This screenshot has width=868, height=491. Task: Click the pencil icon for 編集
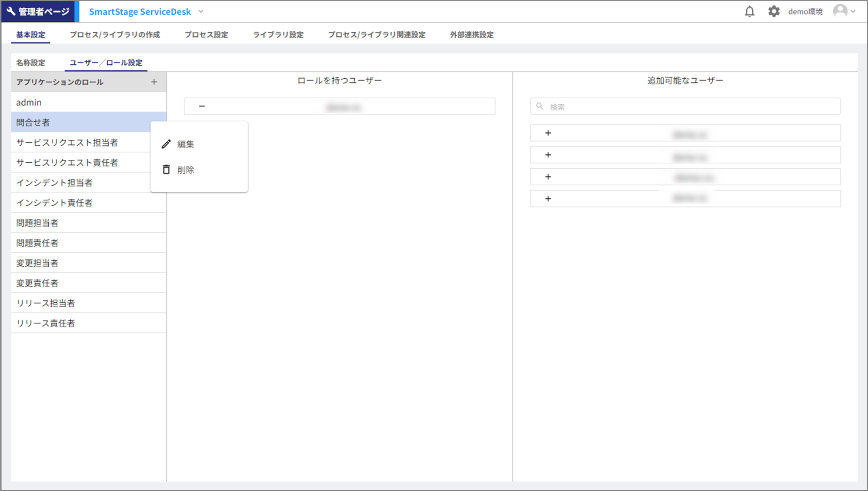[x=166, y=144]
